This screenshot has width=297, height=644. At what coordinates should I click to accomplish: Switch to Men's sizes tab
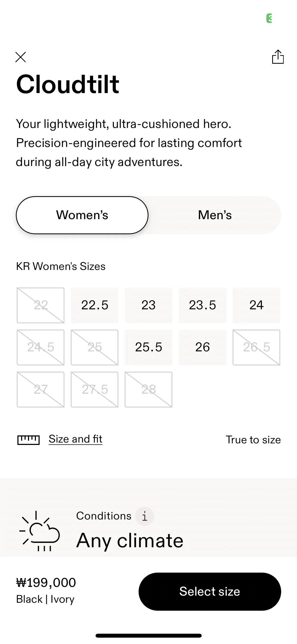click(x=215, y=215)
